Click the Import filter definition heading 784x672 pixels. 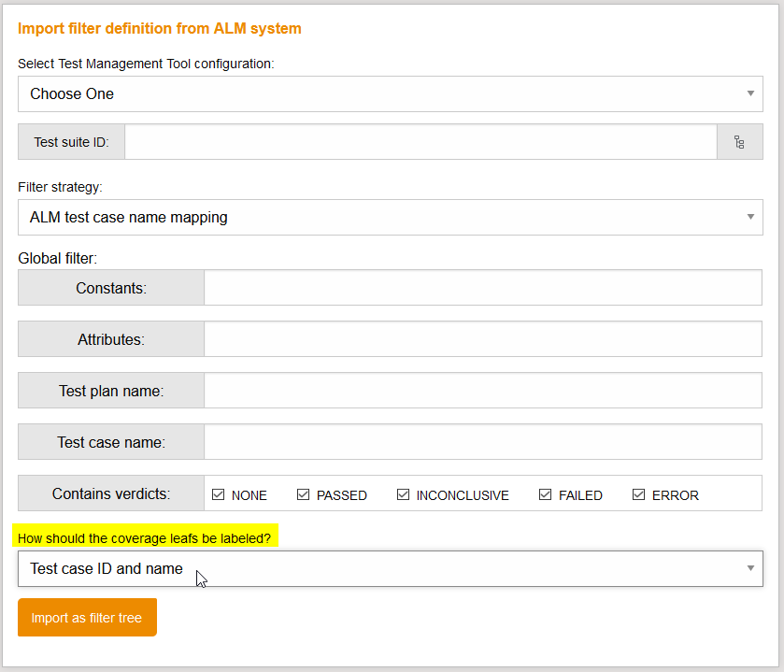(159, 28)
